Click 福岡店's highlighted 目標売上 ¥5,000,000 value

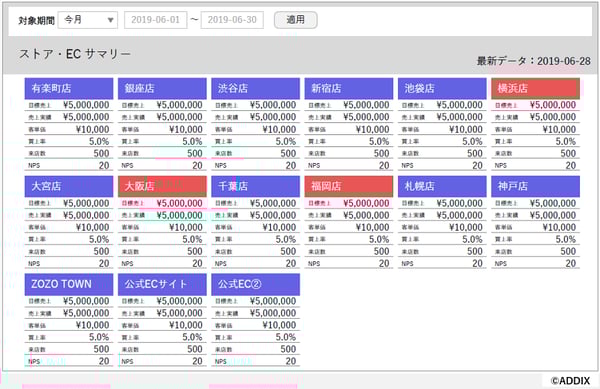(366, 203)
